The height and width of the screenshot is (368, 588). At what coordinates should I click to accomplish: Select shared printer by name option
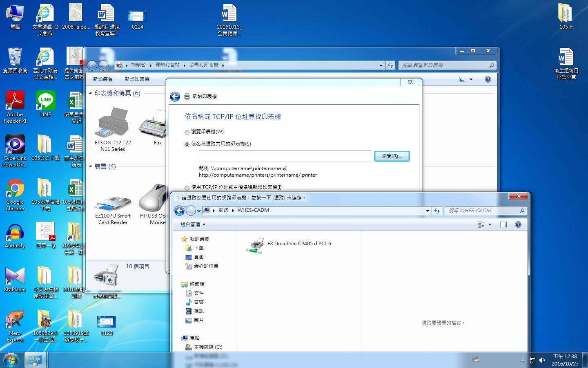187,144
